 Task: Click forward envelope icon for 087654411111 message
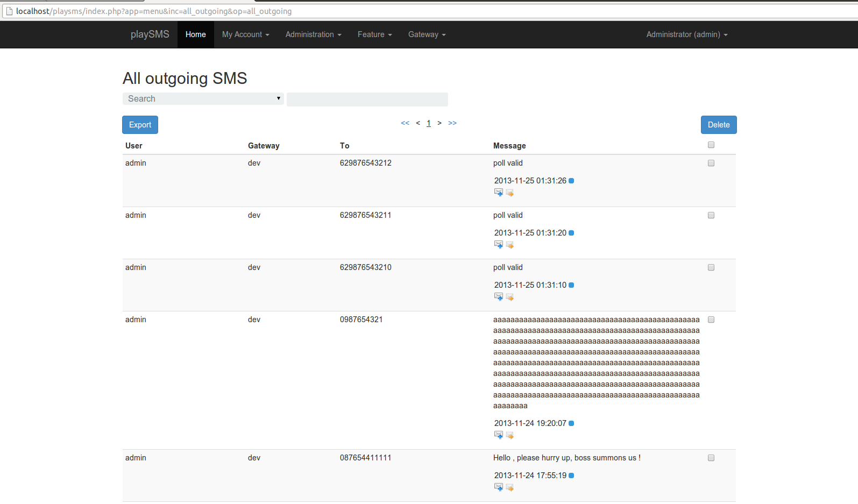[510, 487]
